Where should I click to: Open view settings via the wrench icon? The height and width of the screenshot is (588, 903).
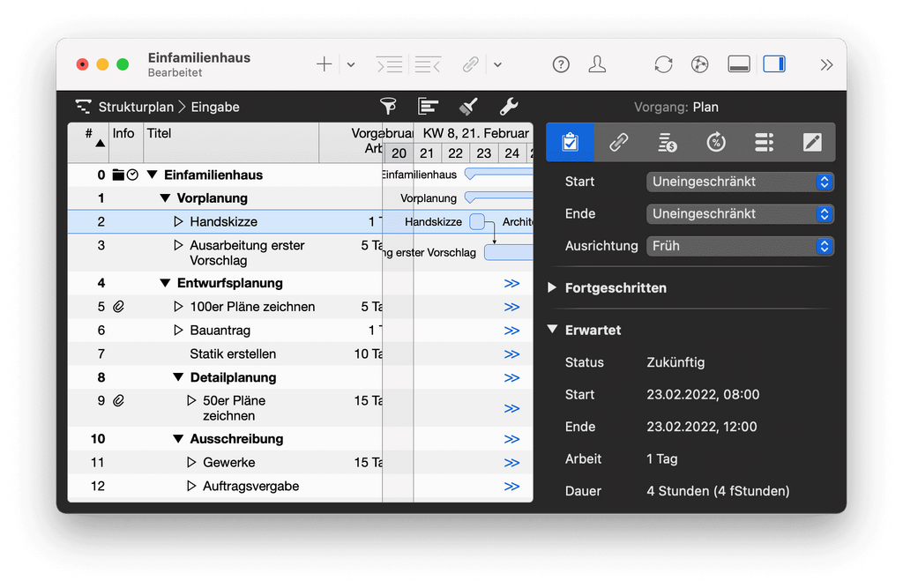pyautogui.click(x=507, y=106)
